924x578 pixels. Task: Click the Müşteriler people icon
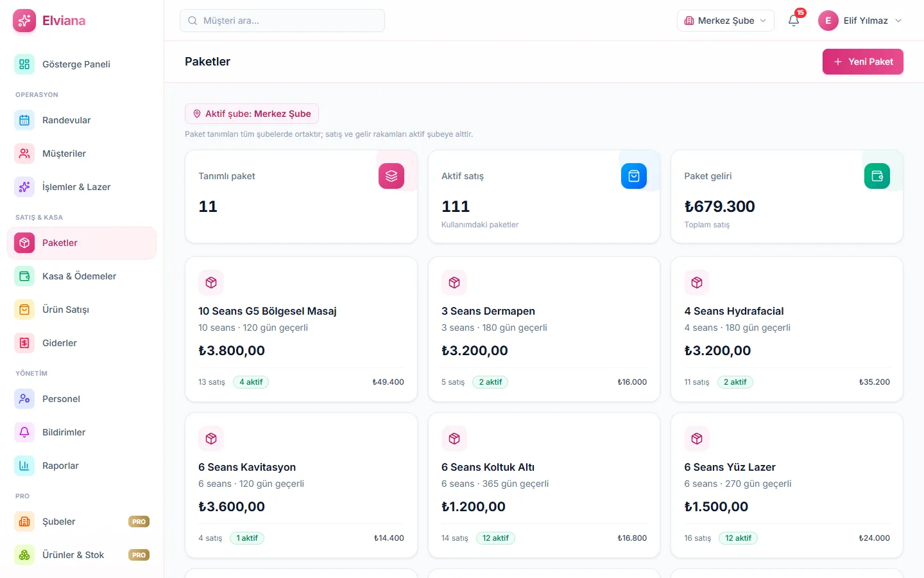coord(24,153)
